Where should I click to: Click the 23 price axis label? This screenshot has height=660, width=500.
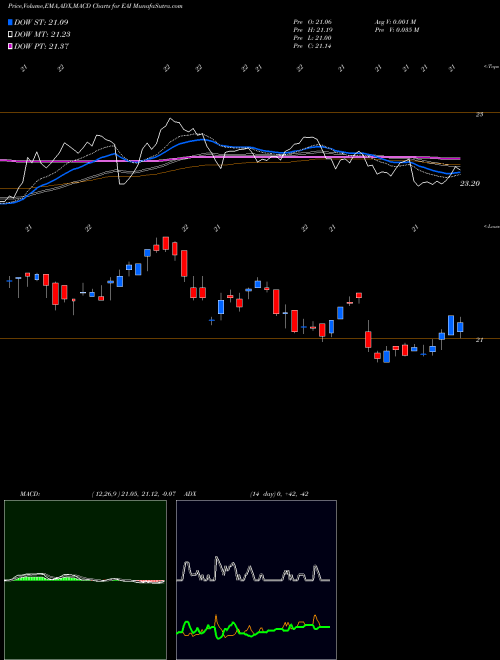click(479, 114)
